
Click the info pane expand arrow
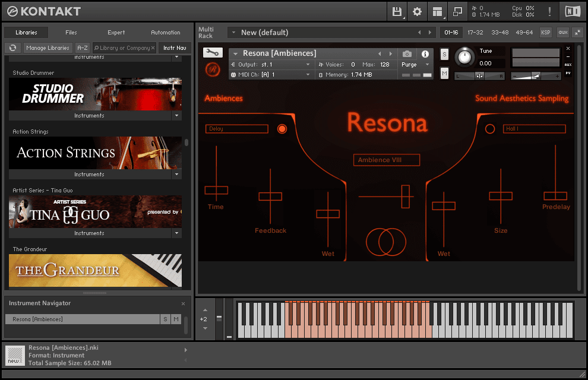click(186, 350)
